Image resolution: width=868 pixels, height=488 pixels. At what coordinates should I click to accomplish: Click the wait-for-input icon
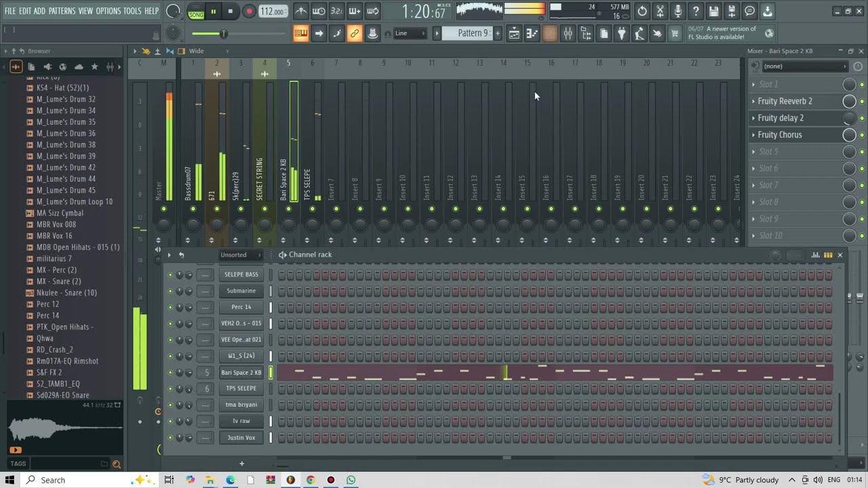pos(319,11)
